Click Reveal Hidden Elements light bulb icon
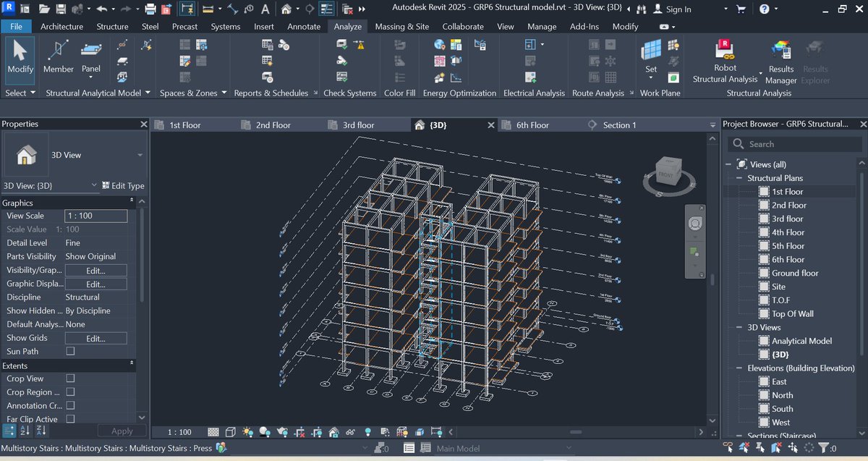Image resolution: width=868 pixels, height=461 pixels. coord(367,432)
